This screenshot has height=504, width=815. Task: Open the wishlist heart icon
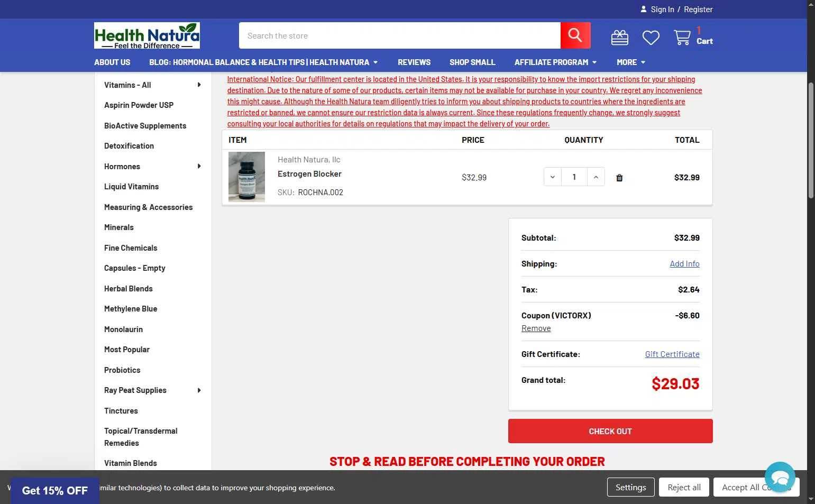(651, 38)
